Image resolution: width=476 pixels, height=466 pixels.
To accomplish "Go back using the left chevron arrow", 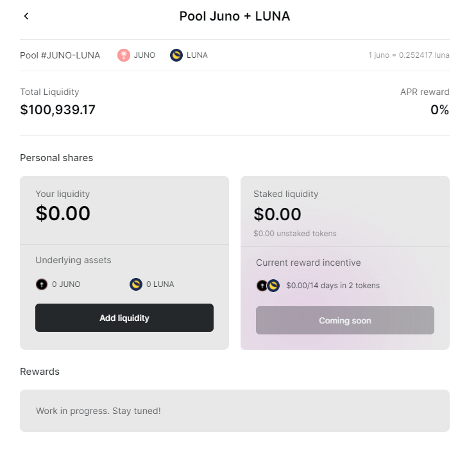I will pyautogui.click(x=26, y=16).
